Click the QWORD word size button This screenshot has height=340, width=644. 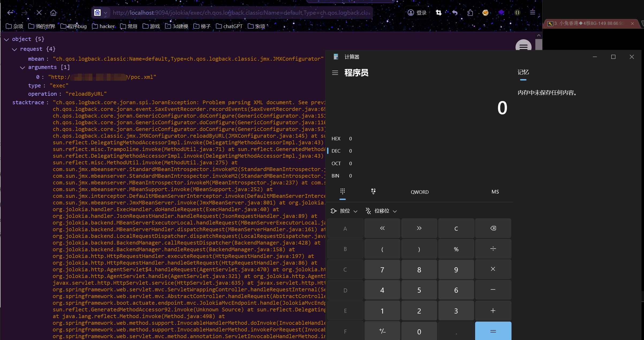419,192
